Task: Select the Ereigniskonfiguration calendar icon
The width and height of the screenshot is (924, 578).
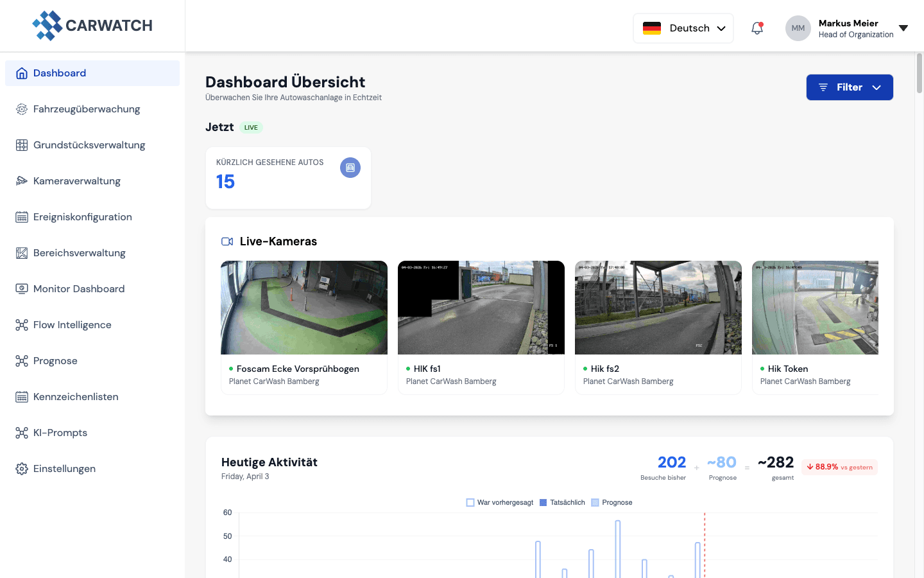Action: 21,216
